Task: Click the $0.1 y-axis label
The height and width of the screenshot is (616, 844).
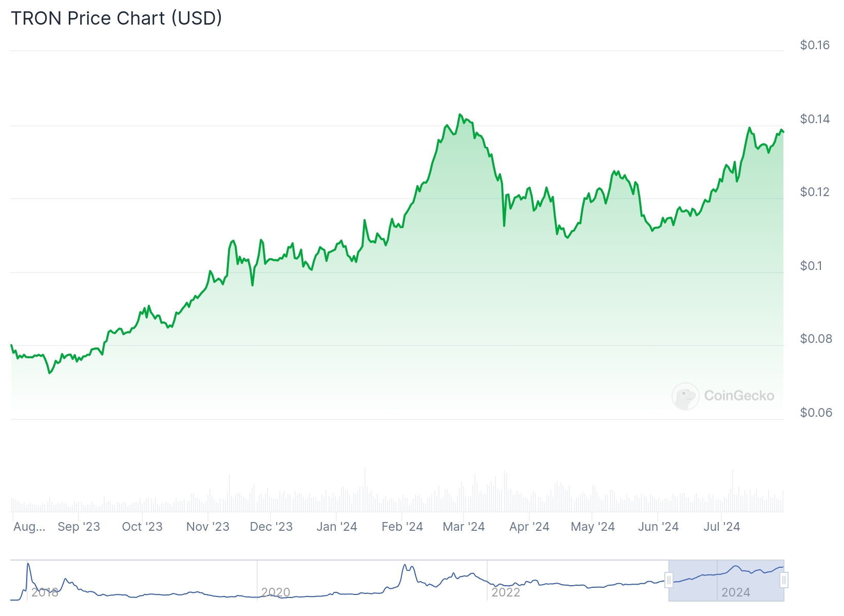Action: [811, 266]
